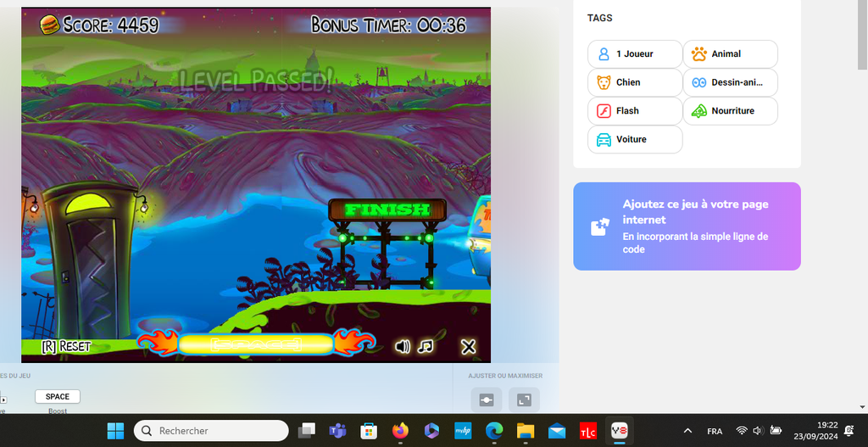Click the fit-to-size adjust game icon

pyautogui.click(x=487, y=400)
